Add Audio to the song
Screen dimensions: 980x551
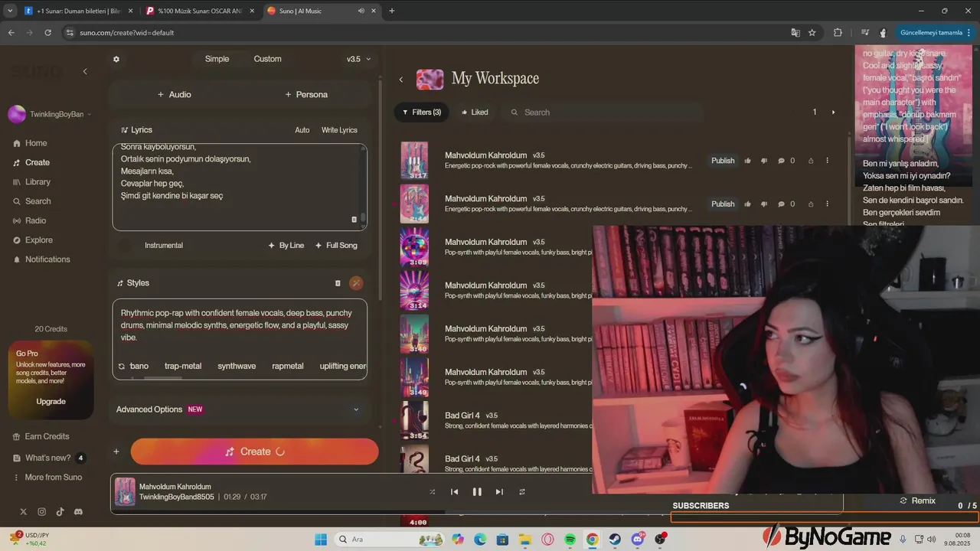[x=174, y=95]
